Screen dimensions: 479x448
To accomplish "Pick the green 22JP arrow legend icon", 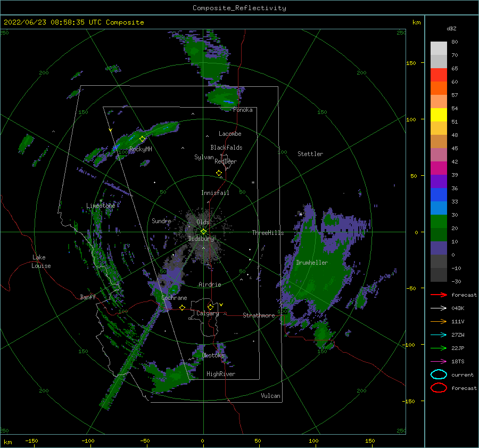I will click(x=439, y=348).
